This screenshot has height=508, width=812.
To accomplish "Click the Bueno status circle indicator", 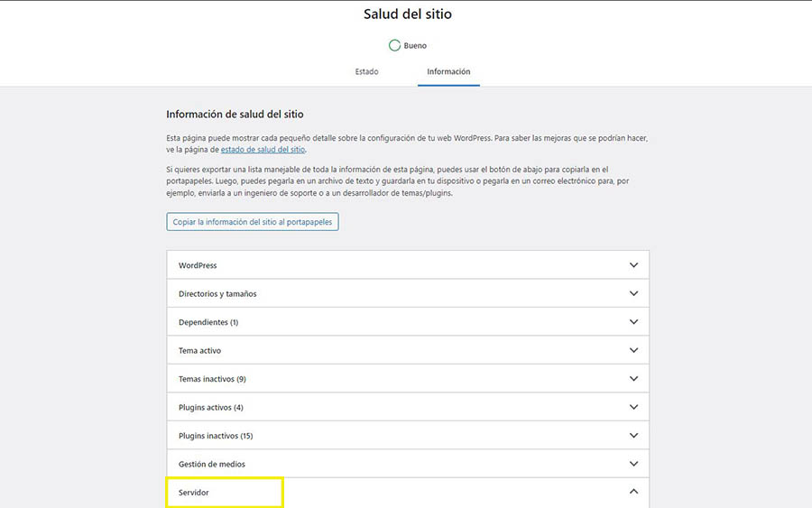I will point(393,45).
